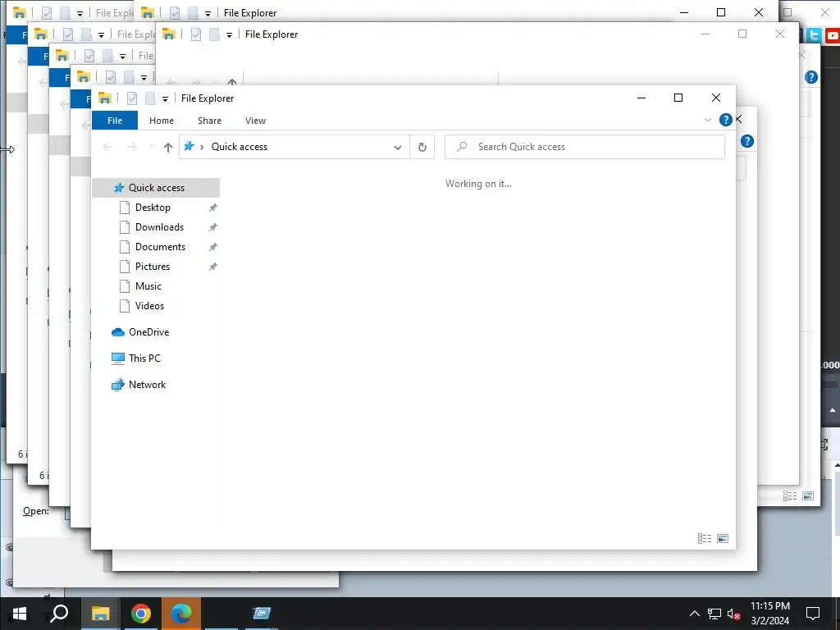Screen dimensions: 840x630
Task: Show hidden system tray icons
Action: click(x=694, y=614)
